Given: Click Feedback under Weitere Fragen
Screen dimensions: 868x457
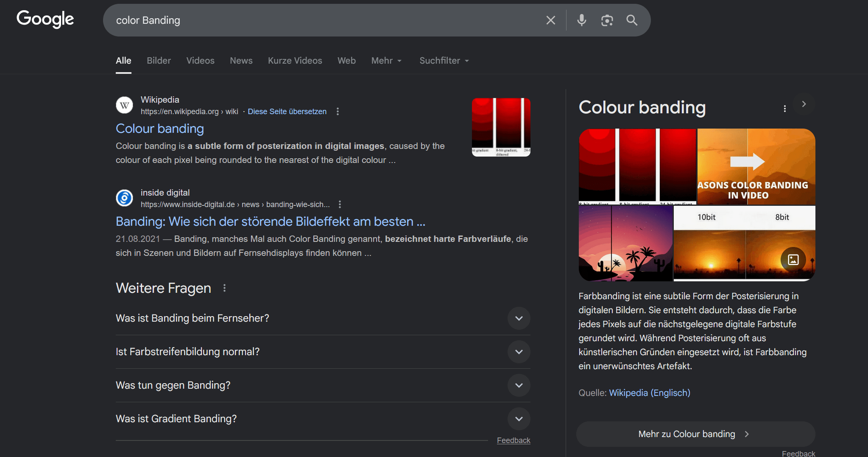Looking at the screenshot, I should (x=514, y=440).
